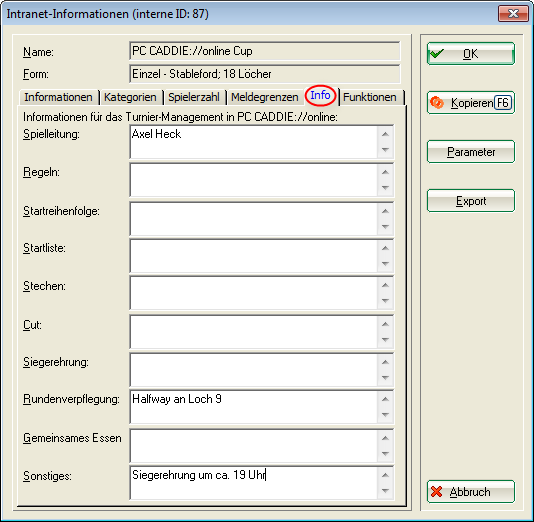Focus the Stechen text field
The height and width of the screenshot is (522, 534).
tap(254, 293)
